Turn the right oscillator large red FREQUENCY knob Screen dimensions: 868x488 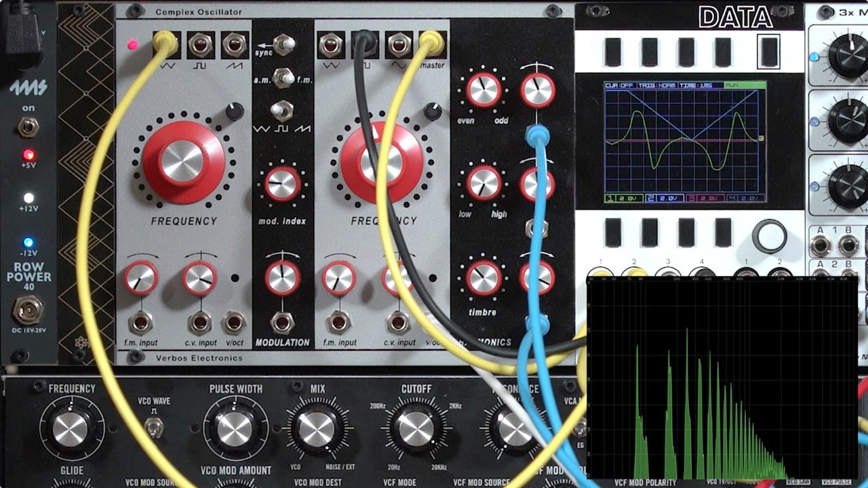[381, 163]
